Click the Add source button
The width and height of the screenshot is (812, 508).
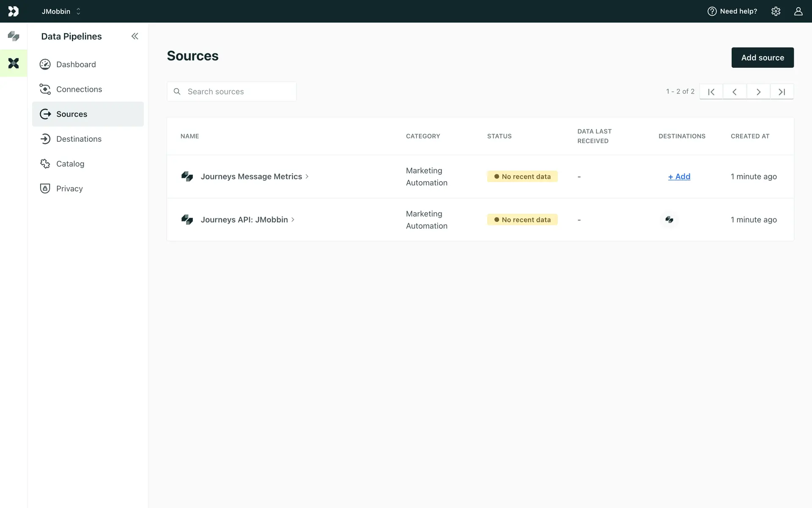point(762,58)
